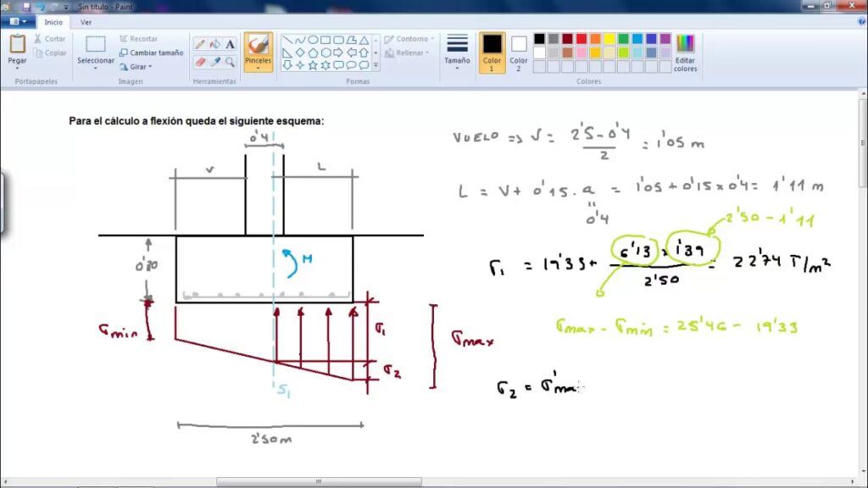868x488 pixels.
Task: Switch to the Ver tab
Action: 86,22
